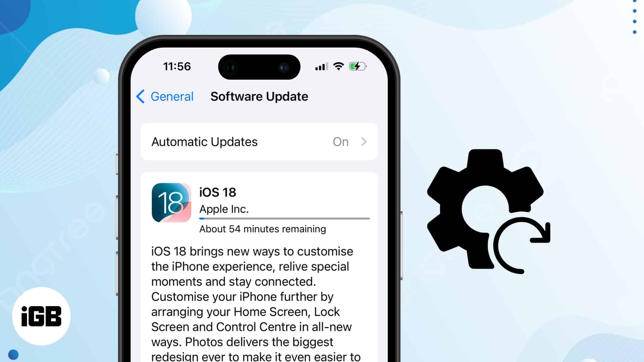
Task: Toggle charging battery indicator
Action: [x=357, y=66]
